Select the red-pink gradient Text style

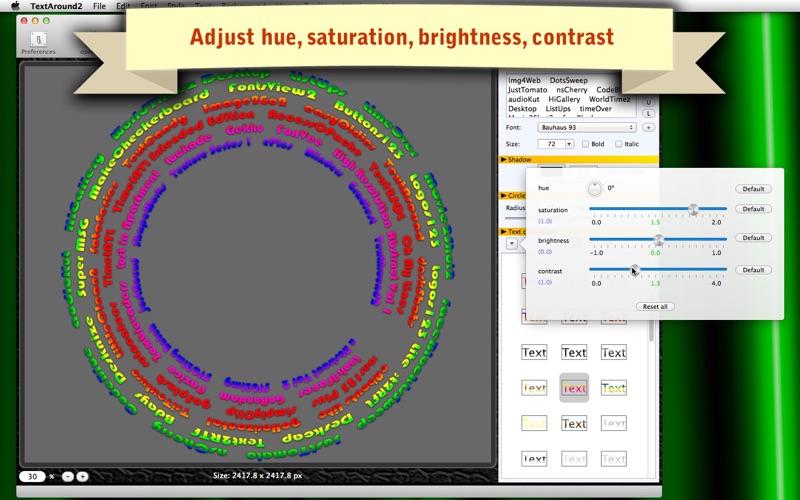pos(574,388)
